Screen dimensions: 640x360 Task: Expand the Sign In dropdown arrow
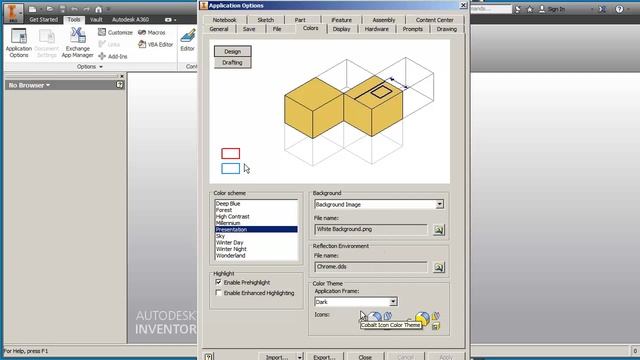tap(591, 9)
